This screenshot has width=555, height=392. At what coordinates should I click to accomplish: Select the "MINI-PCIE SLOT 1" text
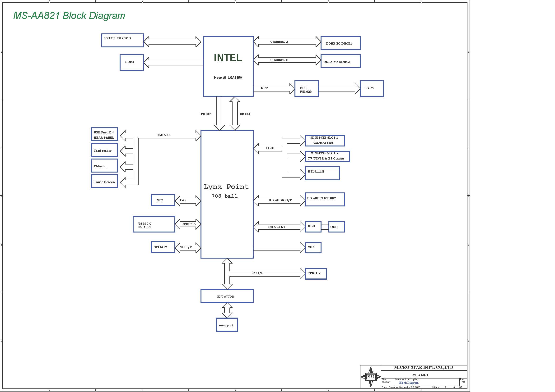pyautogui.click(x=324, y=138)
